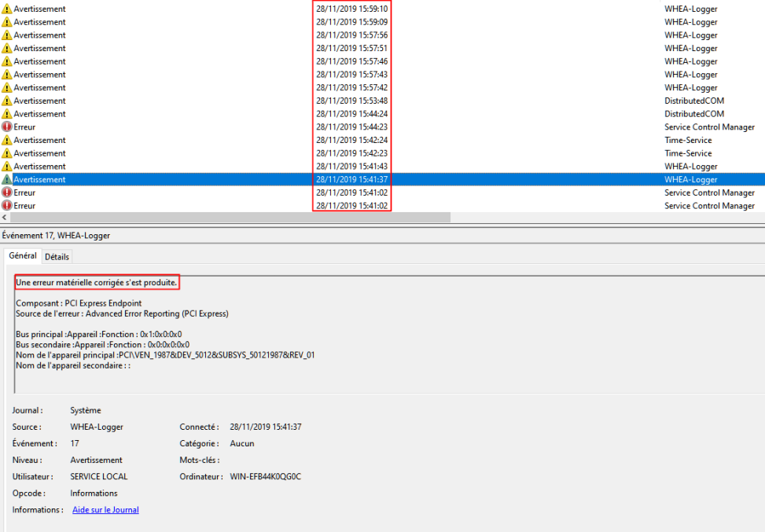Viewport: 765px width, 532px height.
Task: Click Service Control Manager source at 15:44:23
Action: pos(709,127)
